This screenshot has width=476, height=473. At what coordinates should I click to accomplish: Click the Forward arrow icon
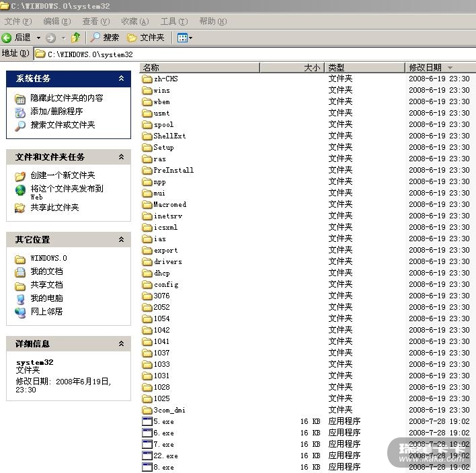pyautogui.click(x=50, y=38)
